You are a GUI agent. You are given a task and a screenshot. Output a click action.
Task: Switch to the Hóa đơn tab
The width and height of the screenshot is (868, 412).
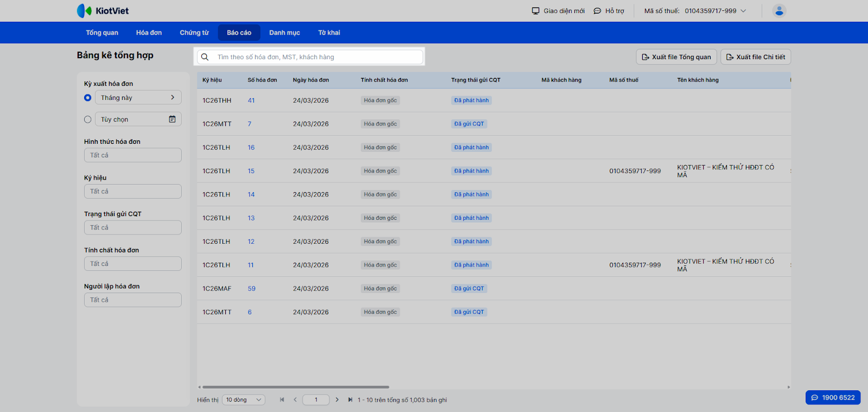click(x=149, y=33)
